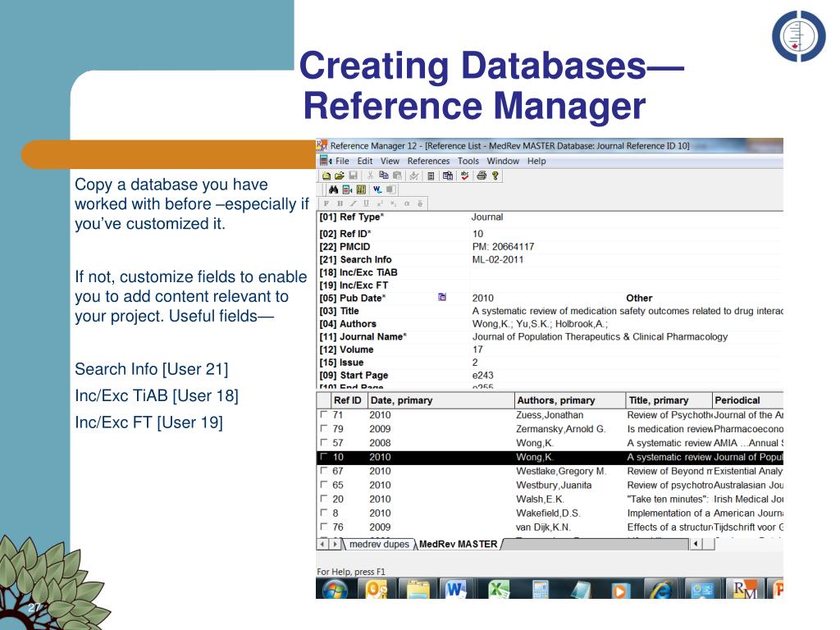The width and height of the screenshot is (840, 630).
Task: Open Internet Explorer from the taskbar
Action: click(661, 589)
